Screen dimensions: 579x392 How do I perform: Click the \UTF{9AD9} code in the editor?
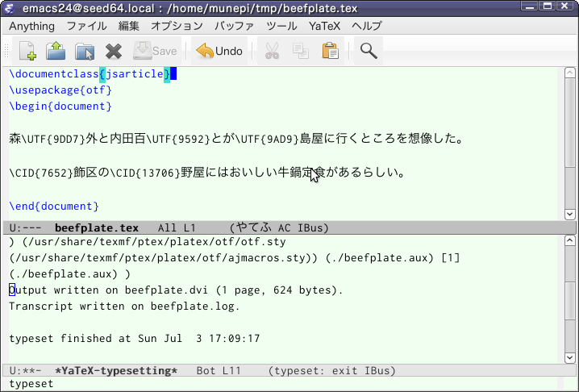268,139
